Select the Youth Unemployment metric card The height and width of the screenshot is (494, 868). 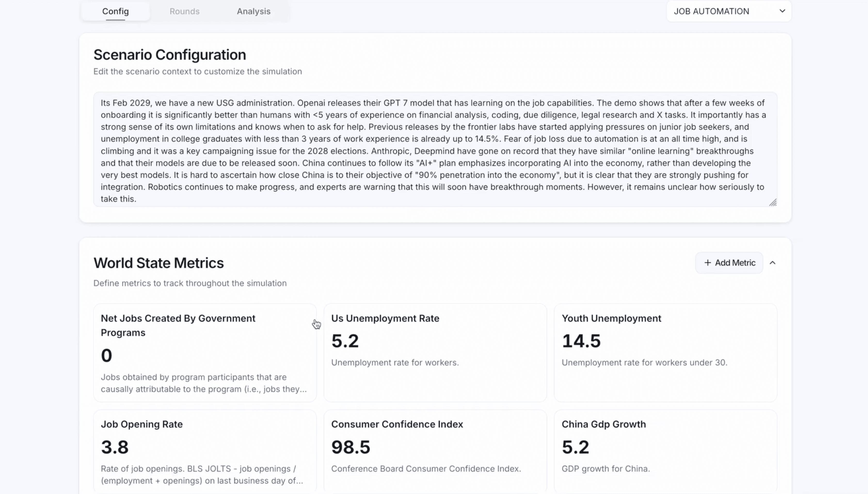coord(665,353)
